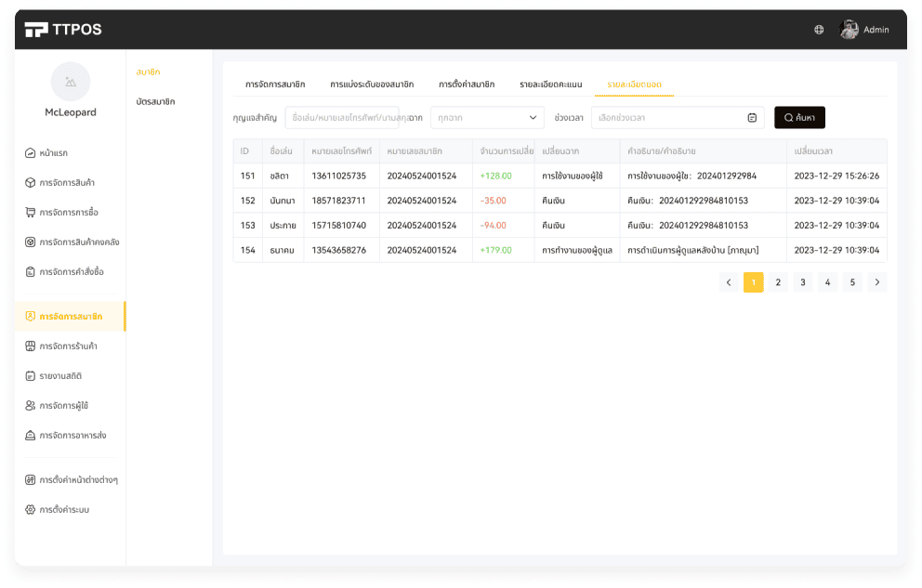Screen dimensions: 922x588
Task: Select บัตรสมาชิก submenu item
Action: [x=155, y=102]
